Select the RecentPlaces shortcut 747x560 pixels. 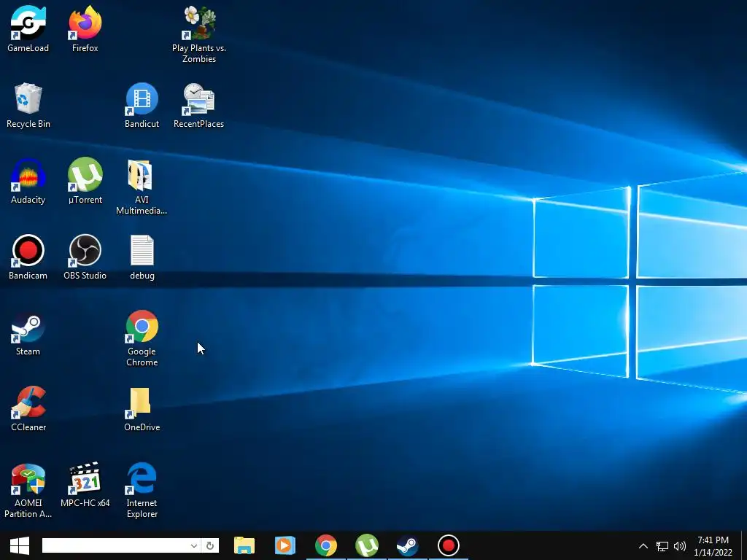[198, 105]
